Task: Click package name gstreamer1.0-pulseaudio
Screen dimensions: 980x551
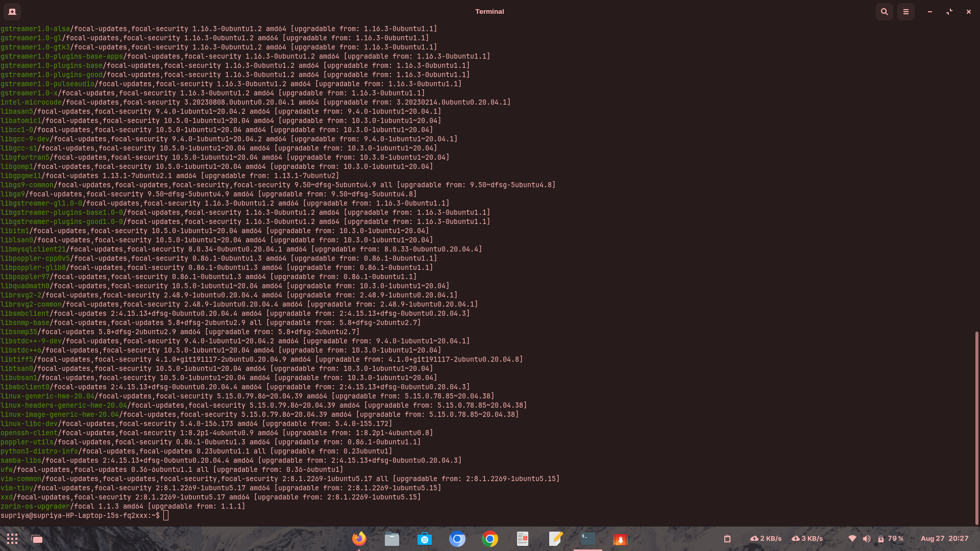Action: [x=47, y=84]
